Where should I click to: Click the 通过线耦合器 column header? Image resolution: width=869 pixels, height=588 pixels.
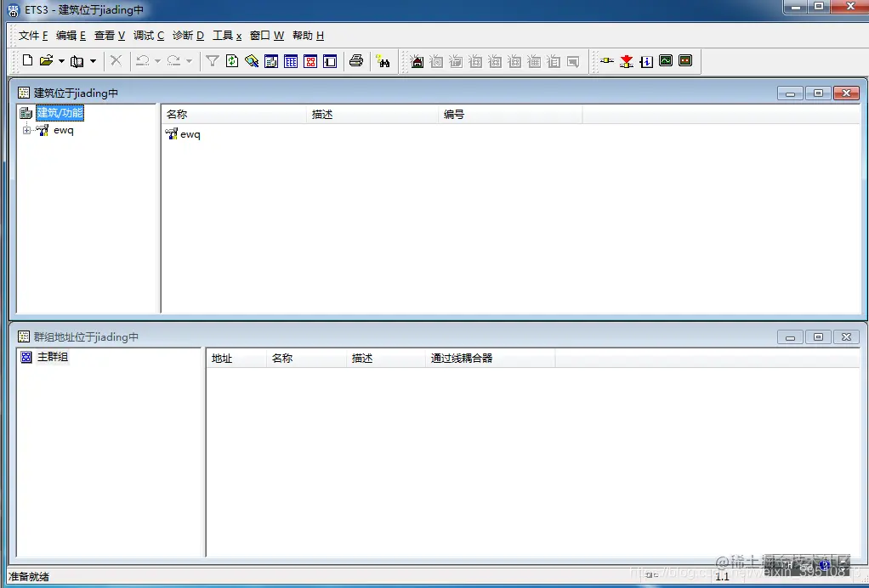tap(491, 359)
